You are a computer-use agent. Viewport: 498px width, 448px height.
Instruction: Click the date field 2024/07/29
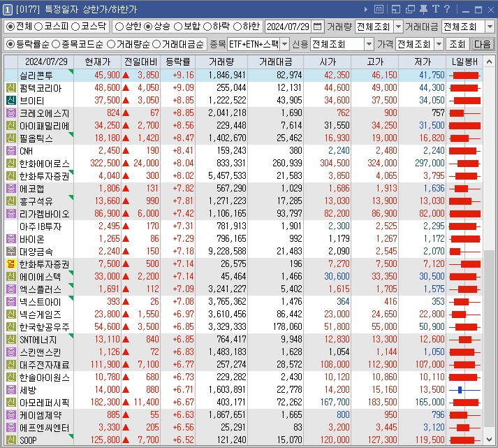click(288, 27)
